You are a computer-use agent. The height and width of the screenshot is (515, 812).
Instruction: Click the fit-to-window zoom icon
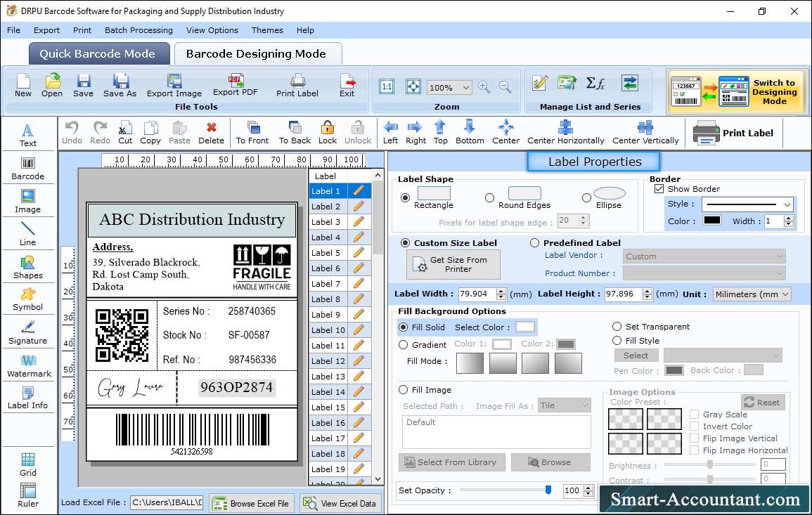click(413, 87)
